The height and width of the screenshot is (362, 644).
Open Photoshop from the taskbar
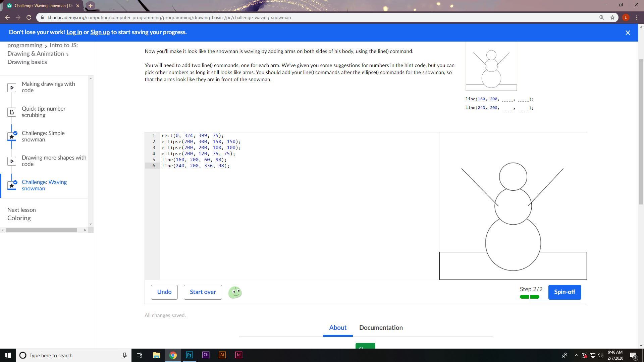[x=189, y=355]
